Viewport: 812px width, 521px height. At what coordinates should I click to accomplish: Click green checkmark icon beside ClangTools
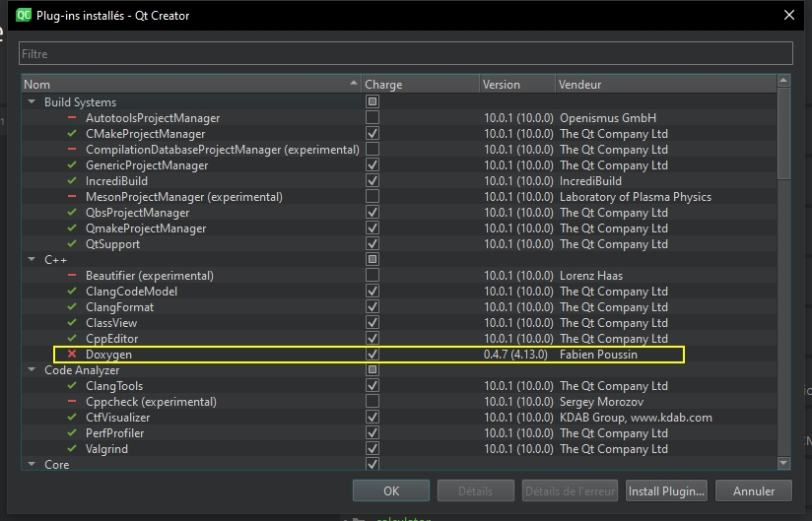point(72,385)
